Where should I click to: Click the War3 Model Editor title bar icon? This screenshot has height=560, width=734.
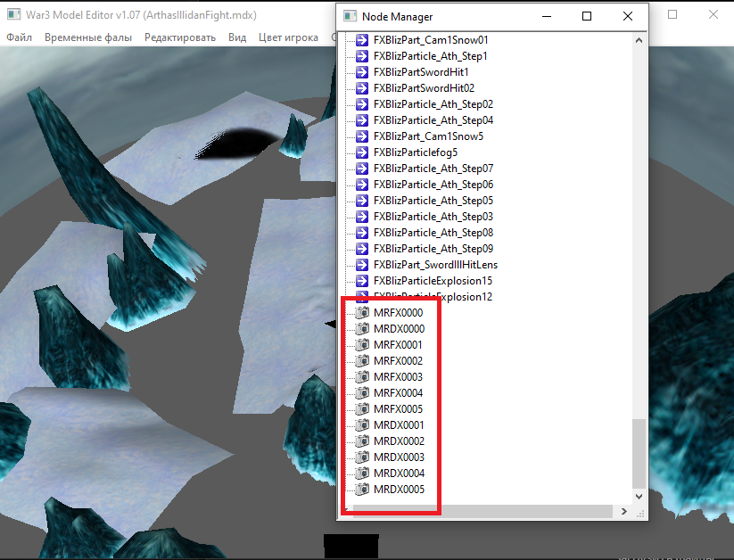click(13, 14)
